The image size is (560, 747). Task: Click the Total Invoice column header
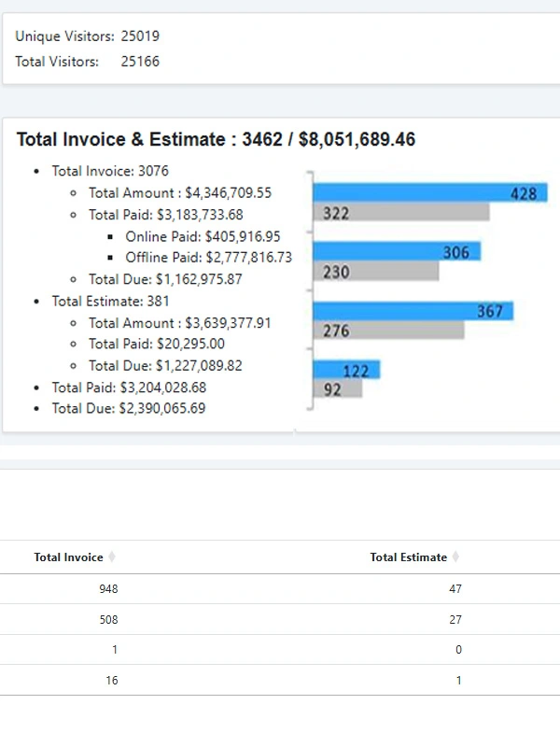pyautogui.click(x=68, y=557)
